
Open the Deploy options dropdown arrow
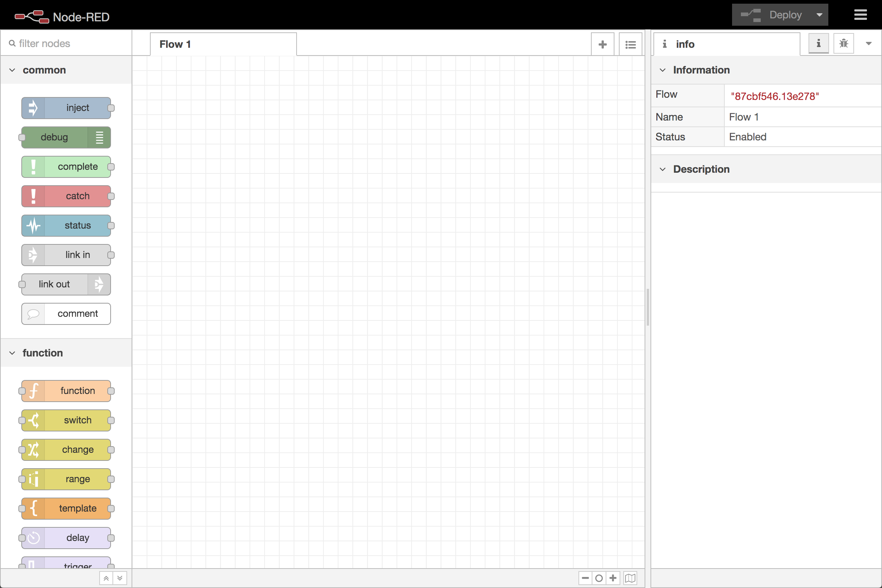819,15
